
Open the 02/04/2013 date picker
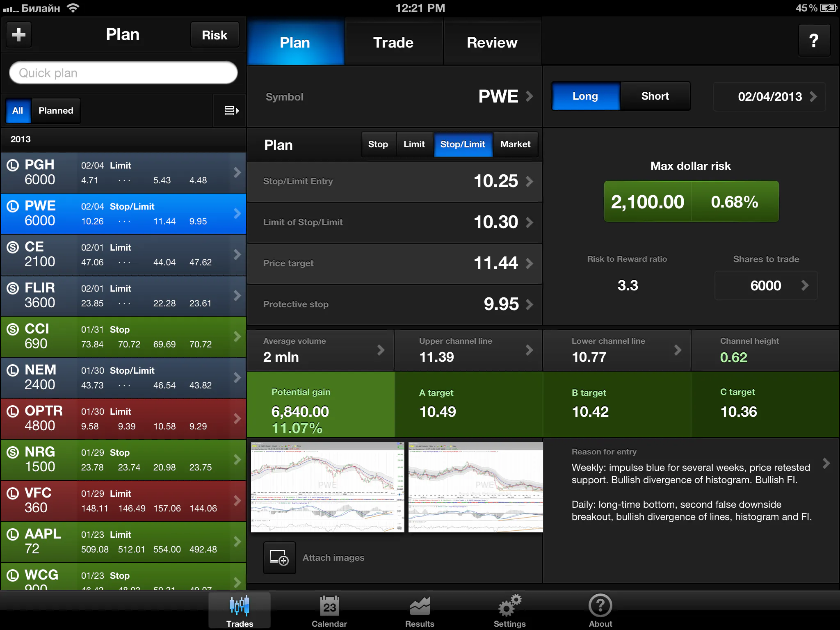[x=769, y=96]
